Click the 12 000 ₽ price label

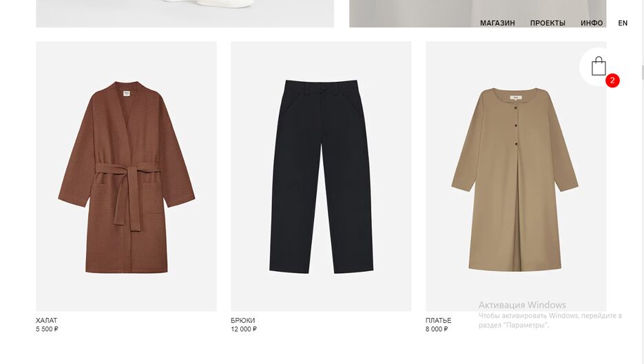pos(244,329)
